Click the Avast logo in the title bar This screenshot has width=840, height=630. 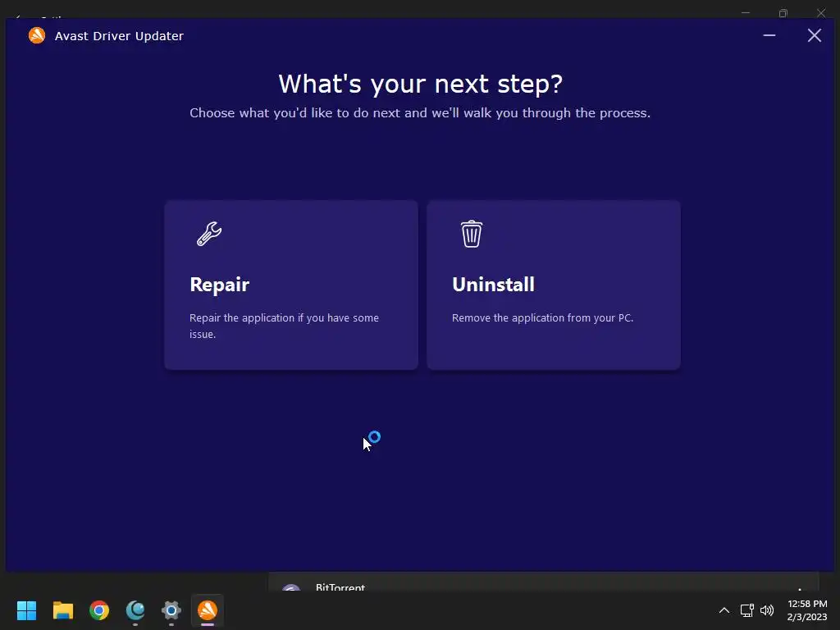tap(37, 35)
